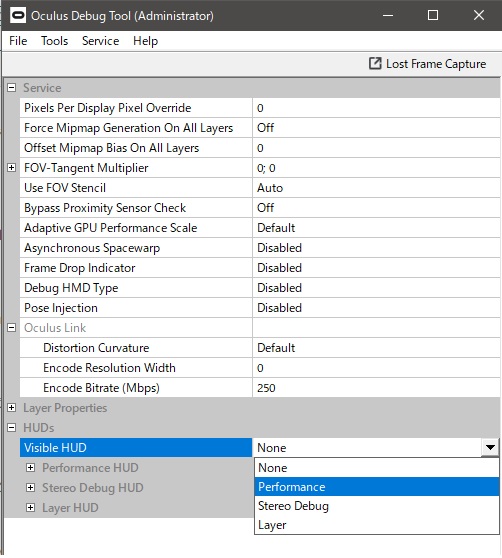Screen dimensions: 502x558
Task: Maximize the Oculus Debug Tool window
Action: click(x=433, y=15)
